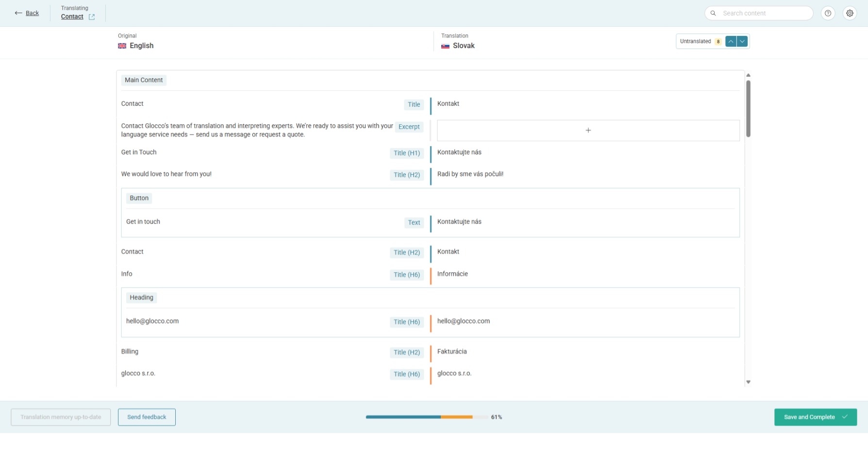This screenshot has width=868, height=457.
Task: Click original 'Info' text
Action: click(x=127, y=274)
